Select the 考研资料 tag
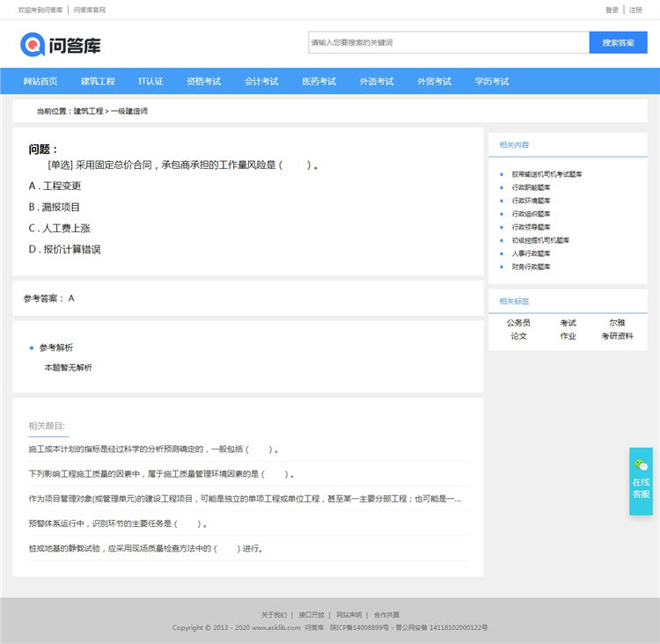Screen dimensions: 660x644 pos(617,336)
